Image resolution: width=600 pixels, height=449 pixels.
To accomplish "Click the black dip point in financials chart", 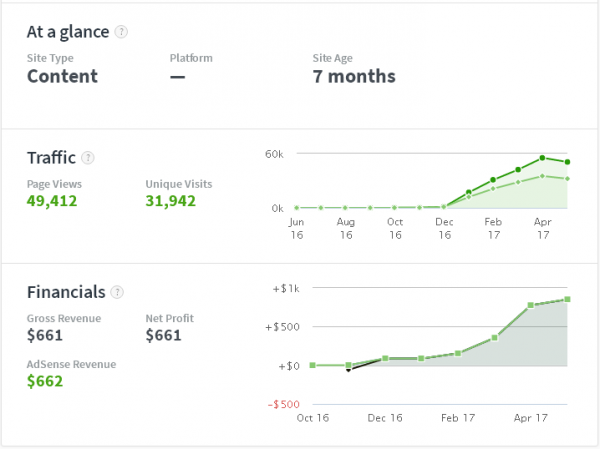I will (x=348, y=369).
